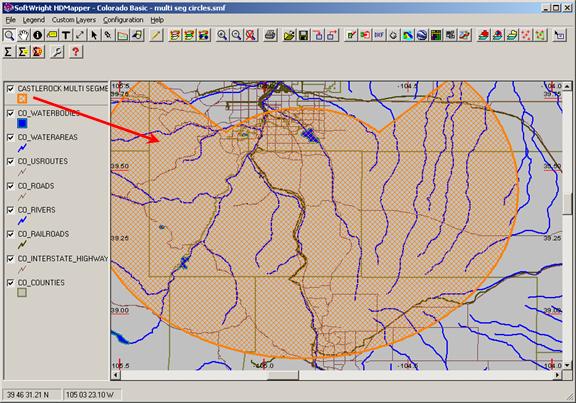Click the colorful terrain map icon
576x403 pixels.
[x=407, y=35]
